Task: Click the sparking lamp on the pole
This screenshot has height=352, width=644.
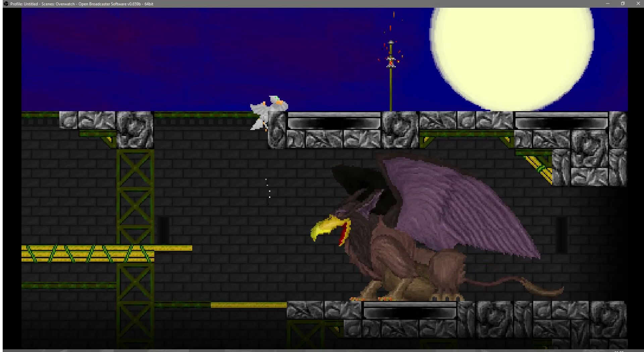Action: [x=391, y=61]
